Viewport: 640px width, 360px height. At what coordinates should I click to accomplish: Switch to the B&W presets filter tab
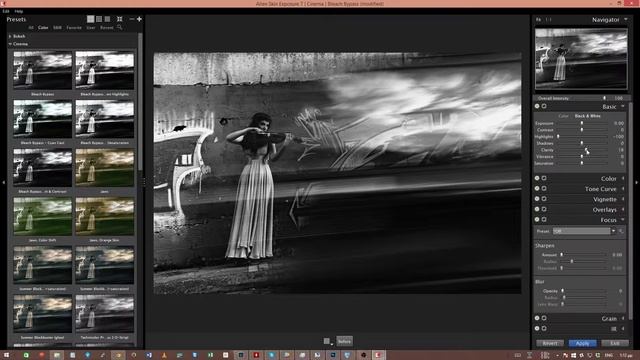pos(57,28)
